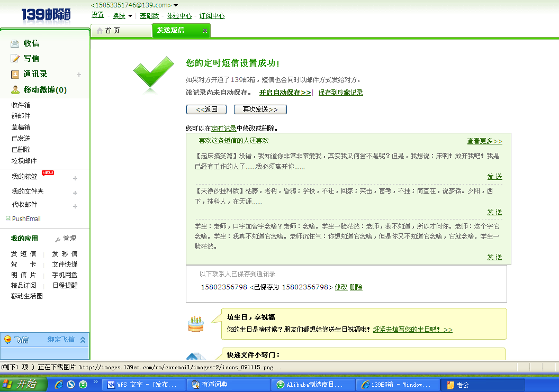Image resolution: width=559 pixels, height=392 pixels.
Task: Open 有道词典 taskbar item
Action: (x=228, y=385)
